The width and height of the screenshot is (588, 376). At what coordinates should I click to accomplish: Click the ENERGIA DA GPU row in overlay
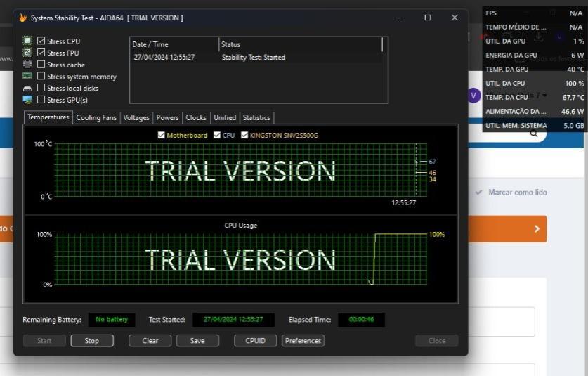click(x=535, y=55)
